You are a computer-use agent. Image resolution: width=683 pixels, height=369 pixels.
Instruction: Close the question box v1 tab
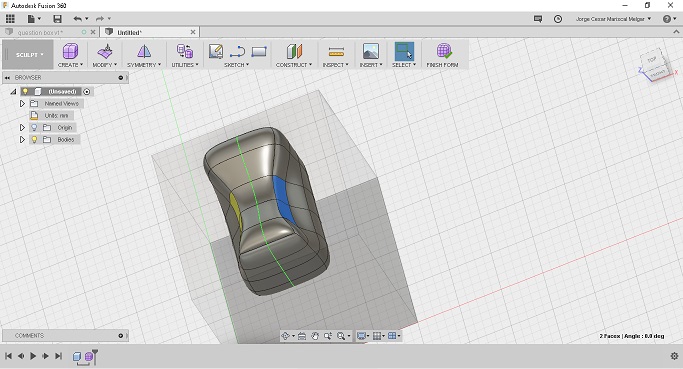(93, 32)
